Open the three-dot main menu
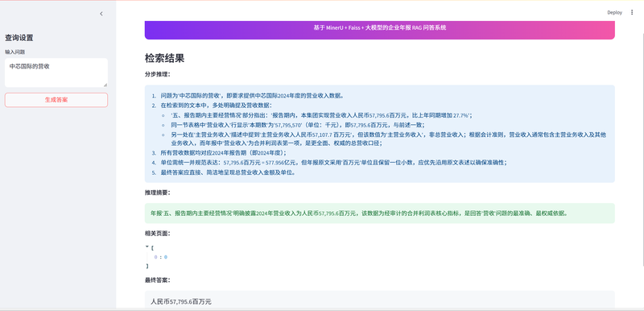 (632, 12)
